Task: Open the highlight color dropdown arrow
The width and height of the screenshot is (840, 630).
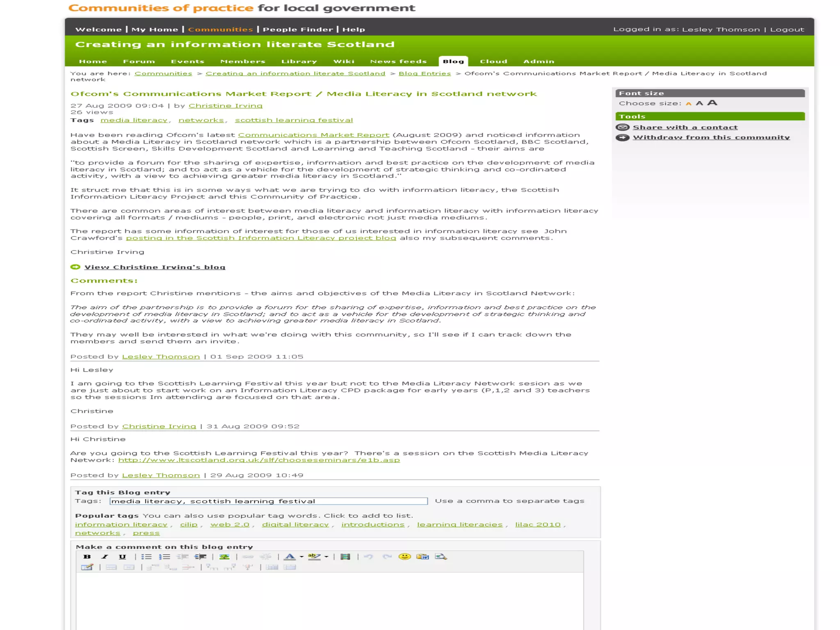Action: pyautogui.click(x=326, y=557)
